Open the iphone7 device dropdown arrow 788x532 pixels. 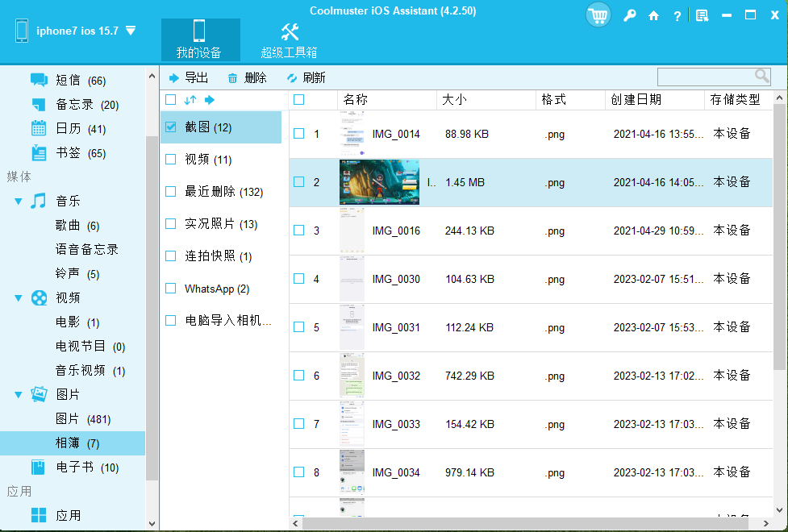pyautogui.click(x=131, y=31)
